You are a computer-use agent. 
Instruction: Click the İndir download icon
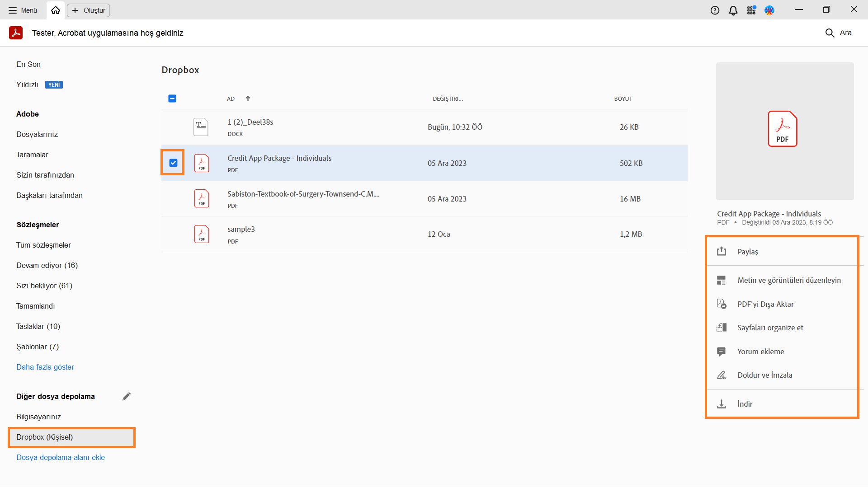point(722,404)
